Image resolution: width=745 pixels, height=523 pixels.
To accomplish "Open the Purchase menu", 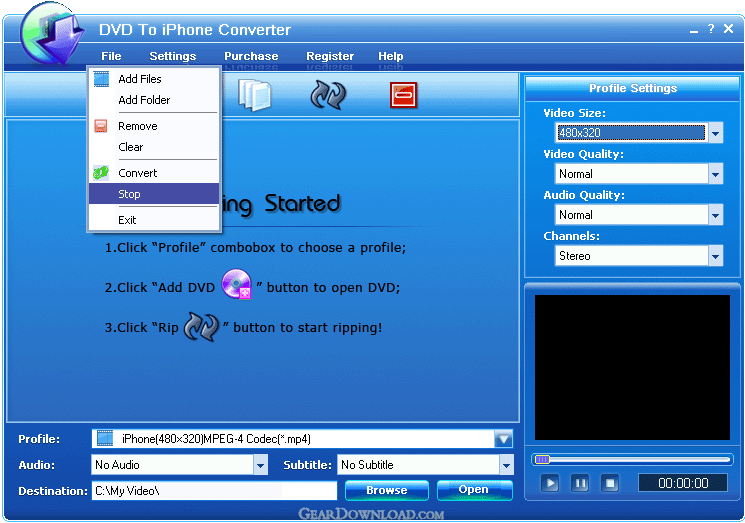I will point(251,56).
